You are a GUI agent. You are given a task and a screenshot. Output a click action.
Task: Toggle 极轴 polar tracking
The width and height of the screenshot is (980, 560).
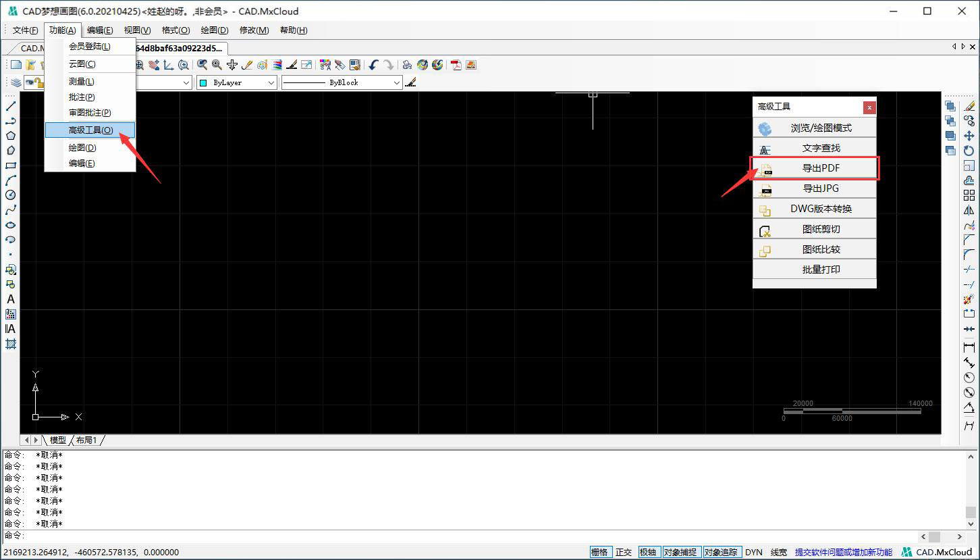click(648, 553)
